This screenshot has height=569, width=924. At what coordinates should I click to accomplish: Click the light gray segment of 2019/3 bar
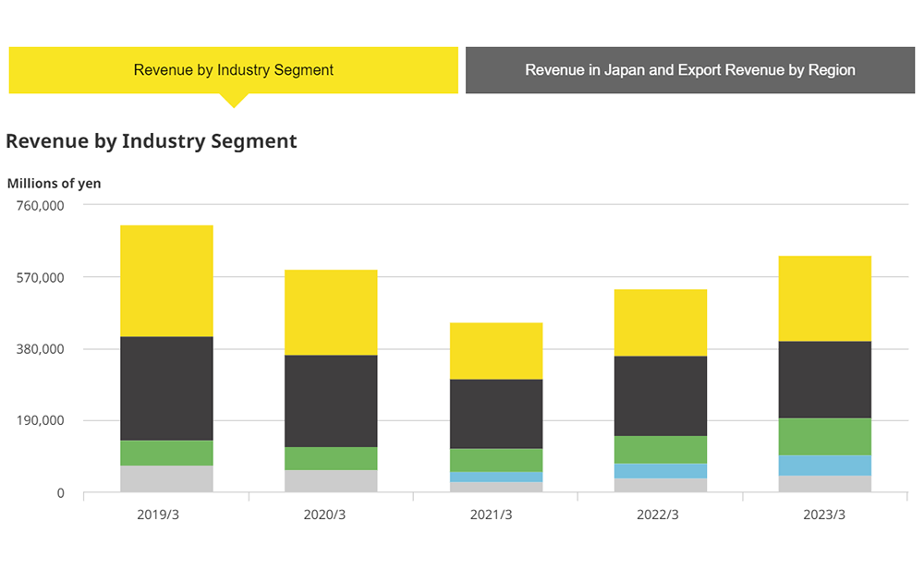(x=166, y=478)
